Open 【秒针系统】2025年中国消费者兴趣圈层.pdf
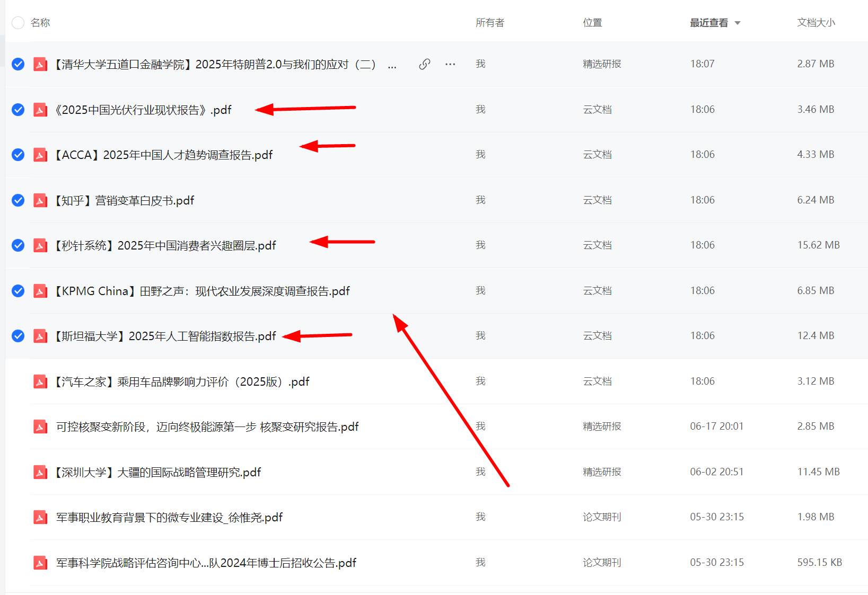The height and width of the screenshot is (595, 868). click(x=165, y=245)
